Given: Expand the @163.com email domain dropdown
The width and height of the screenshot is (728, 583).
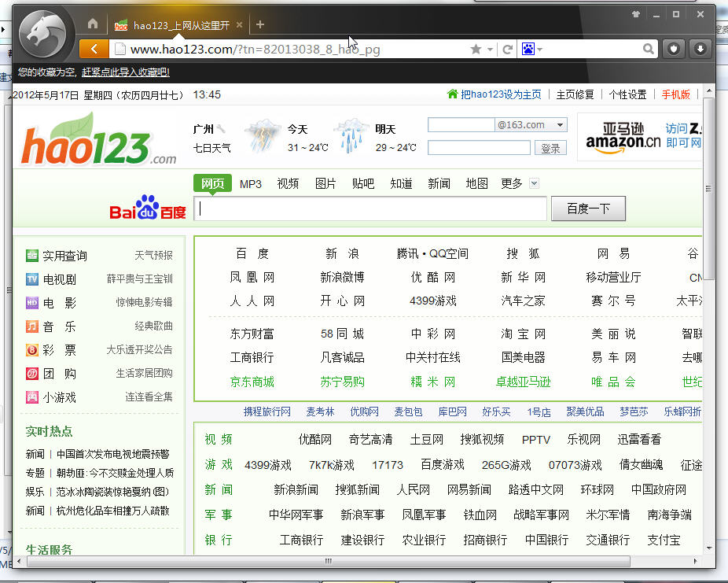Looking at the screenshot, I should click(x=560, y=125).
